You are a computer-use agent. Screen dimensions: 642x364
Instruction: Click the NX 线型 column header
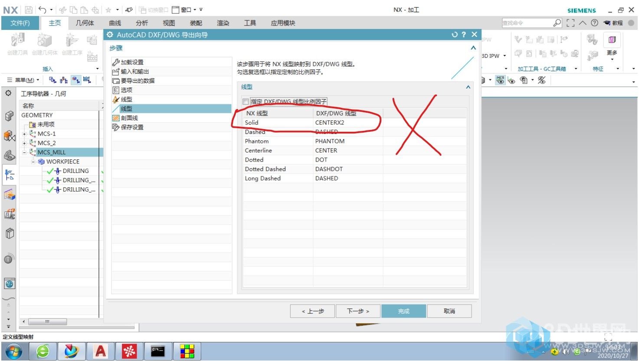click(x=278, y=113)
